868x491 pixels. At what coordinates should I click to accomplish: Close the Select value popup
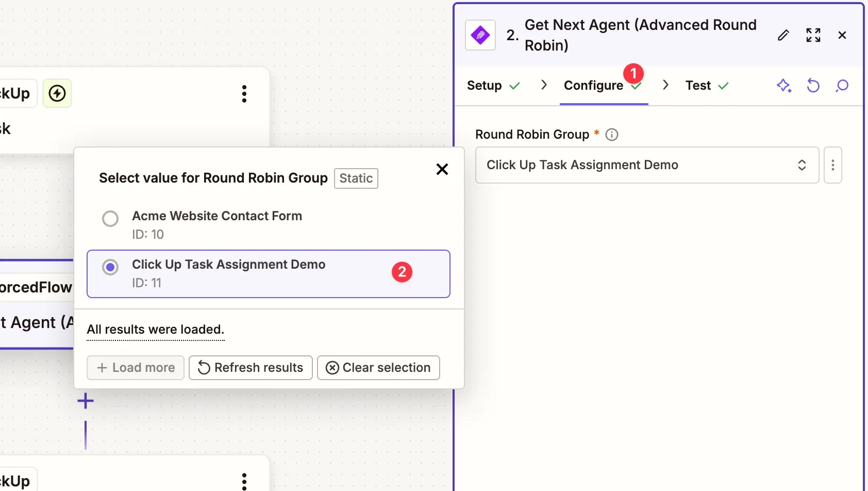tap(442, 169)
